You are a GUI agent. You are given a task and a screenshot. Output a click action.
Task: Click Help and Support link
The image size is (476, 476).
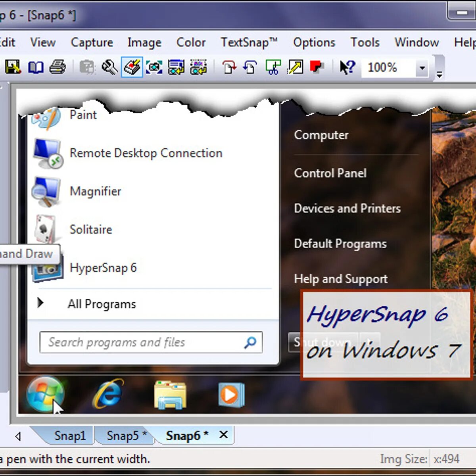click(341, 279)
